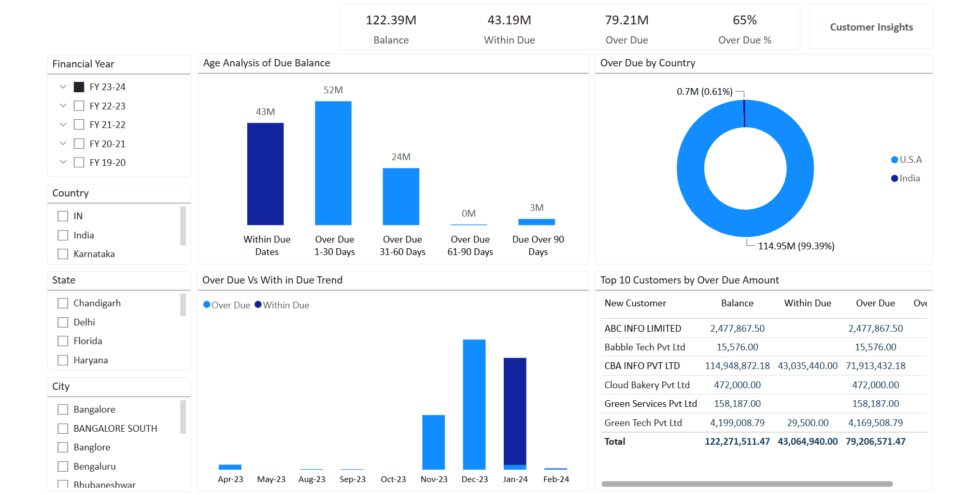Click Over Due trend legend marker

[x=207, y=305]
